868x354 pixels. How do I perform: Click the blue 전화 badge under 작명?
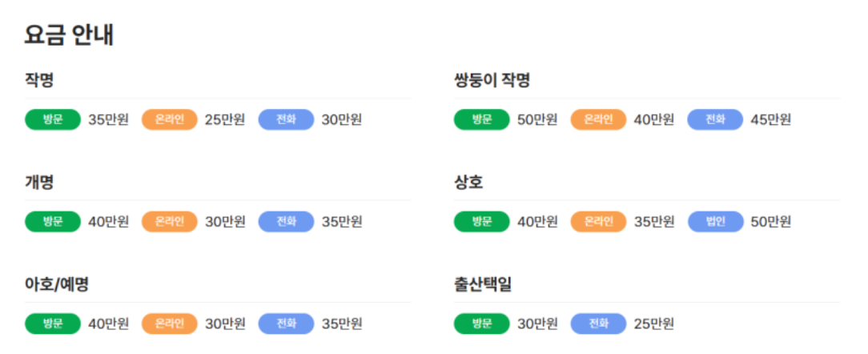[x=286, y=119]
